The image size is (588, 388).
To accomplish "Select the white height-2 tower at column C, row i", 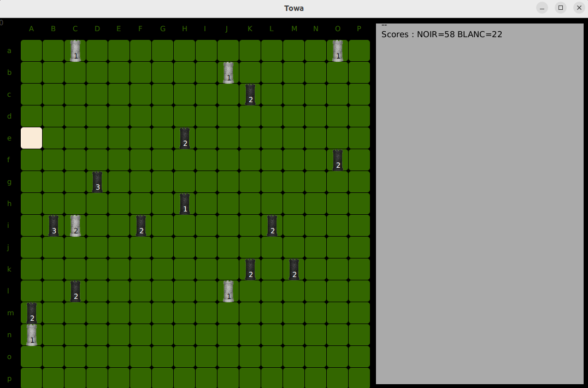I will 75,226.
